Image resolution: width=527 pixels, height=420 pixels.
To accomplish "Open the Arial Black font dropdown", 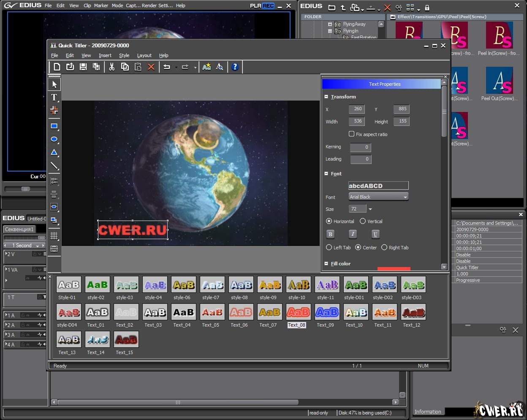I will [x=378, y=197].
